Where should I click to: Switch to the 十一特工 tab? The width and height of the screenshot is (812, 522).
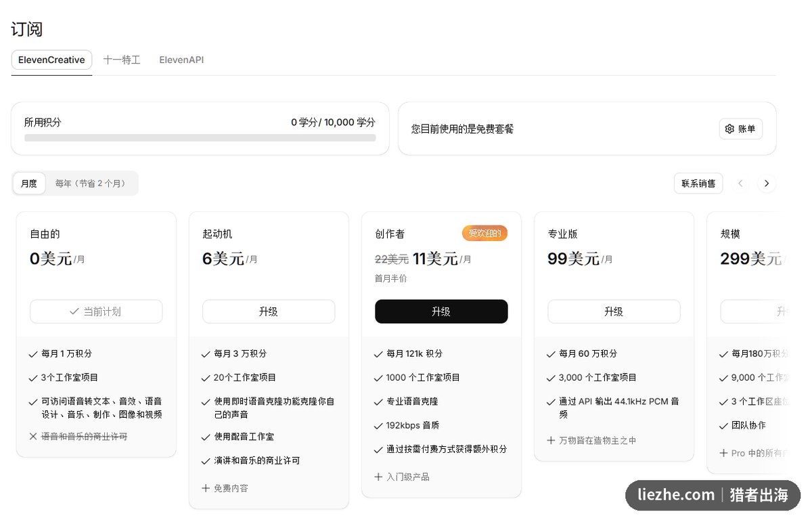point(122,60)
